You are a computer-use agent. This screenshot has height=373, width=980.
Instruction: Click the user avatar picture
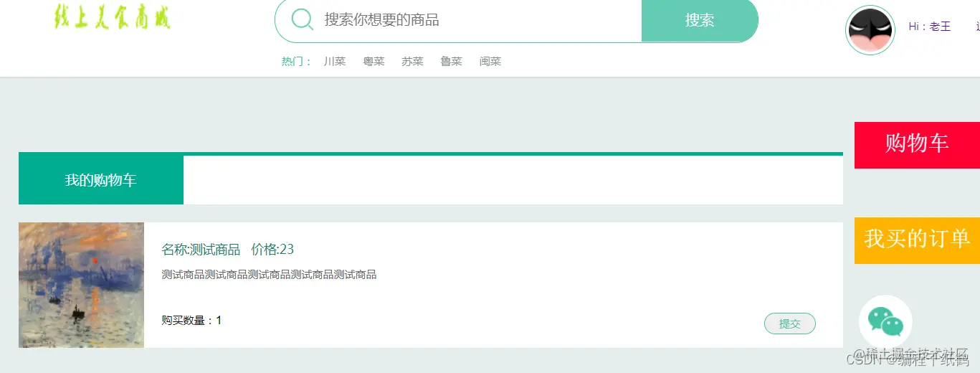point(870,30)
